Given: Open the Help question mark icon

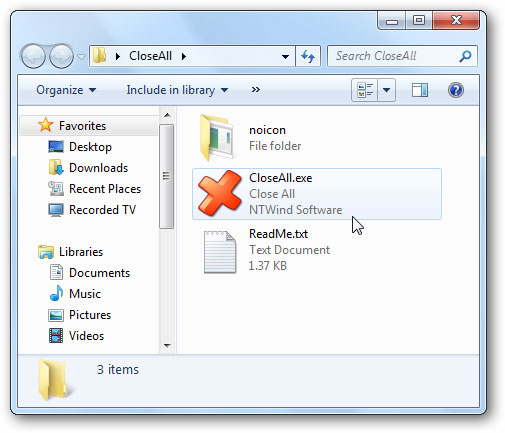Looking at the screenshot, I should coord(456,90).
